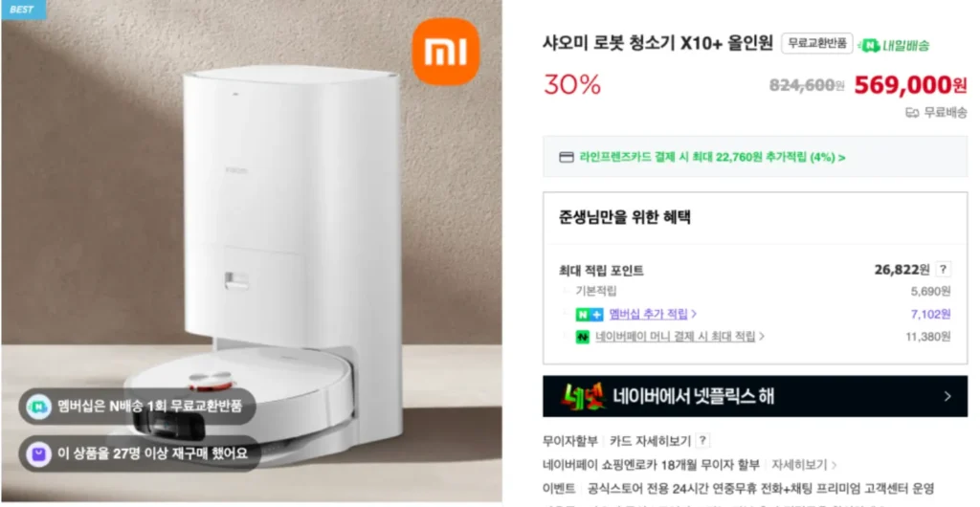
Task: Click the Xiaomi robot vacuum product image
Action: tap(252, 253)
